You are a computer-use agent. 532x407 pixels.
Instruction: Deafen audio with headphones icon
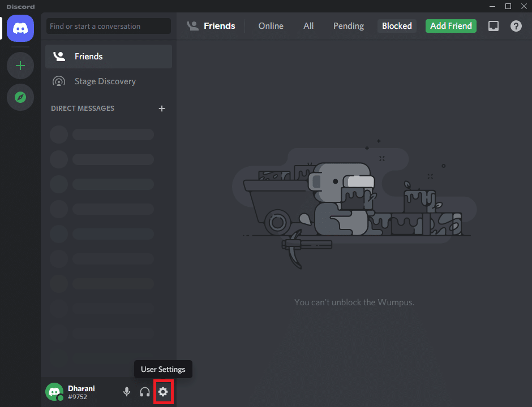[x=145, y=392]
